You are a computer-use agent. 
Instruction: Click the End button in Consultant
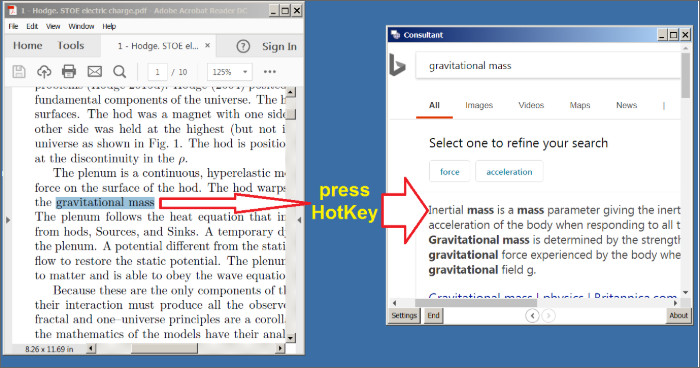point(433,316)
